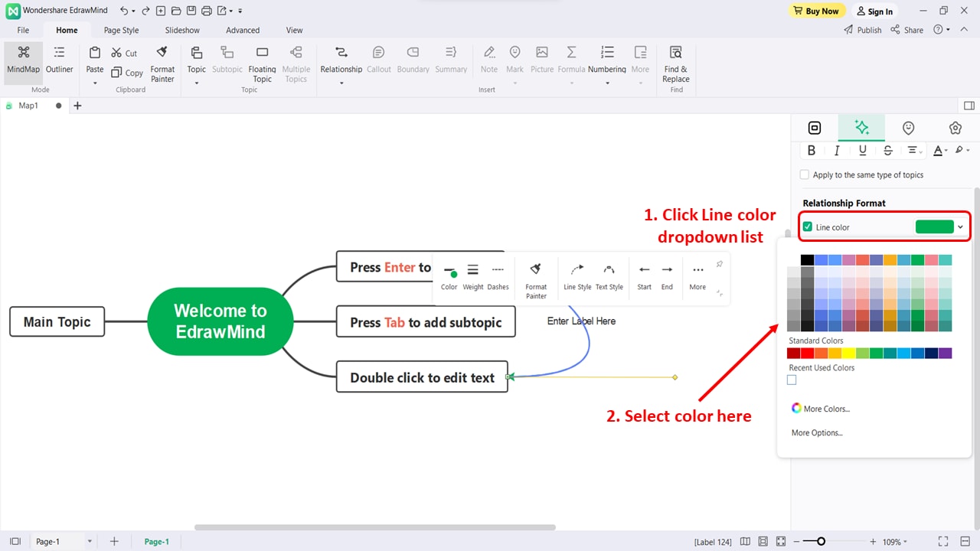This screenshot has height=551, width=980.
Task: Copy the selection using the ribbon
Action: 127,73
